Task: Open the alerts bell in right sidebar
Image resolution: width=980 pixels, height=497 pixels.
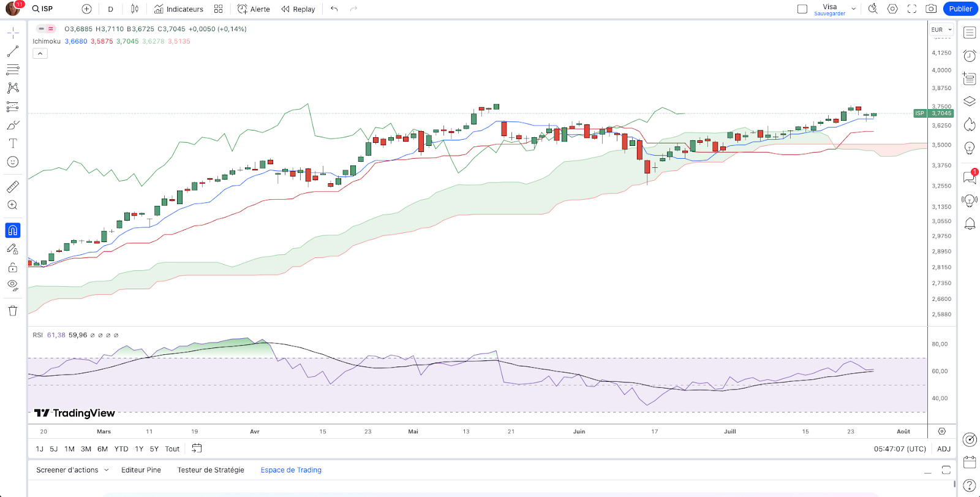Action: click(x=970, y=224)
